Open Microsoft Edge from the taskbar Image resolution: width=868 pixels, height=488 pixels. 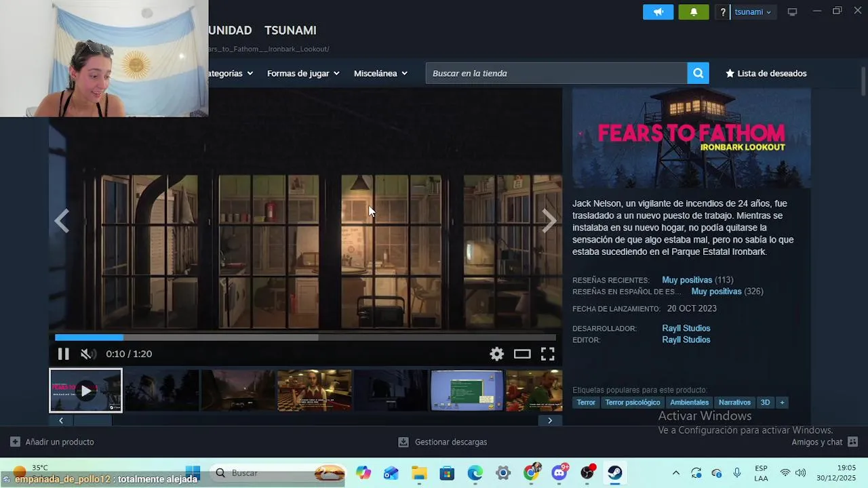475,472
